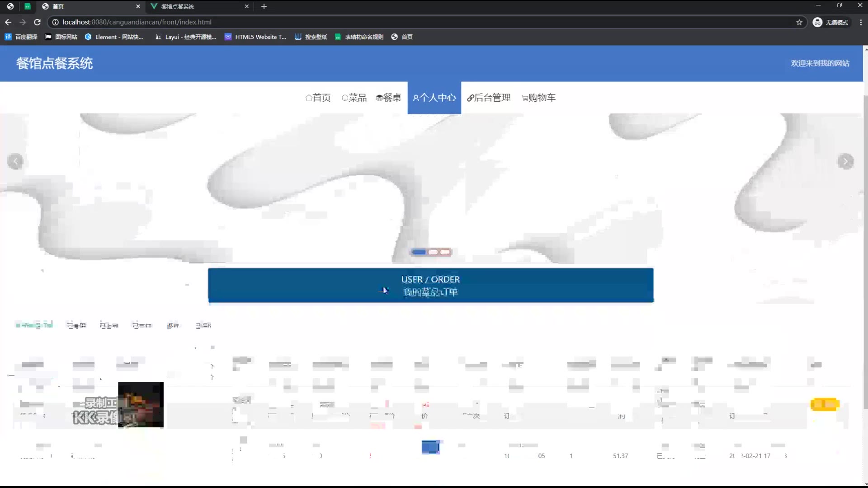This screenshot has width=868, height=488.
Task: Show previous carousel slide
Action: coord(15,161)
